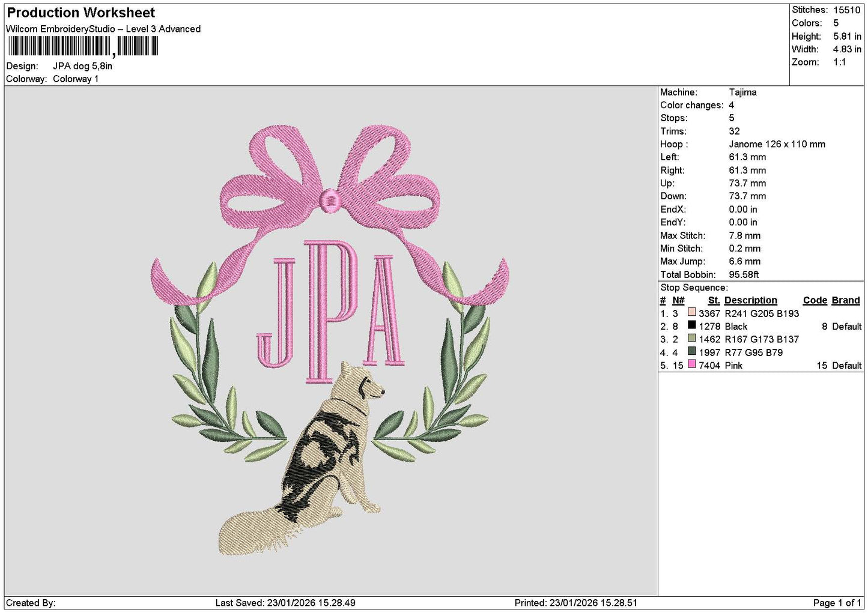Click the "Default" brand in the Black row

point(846,327)
